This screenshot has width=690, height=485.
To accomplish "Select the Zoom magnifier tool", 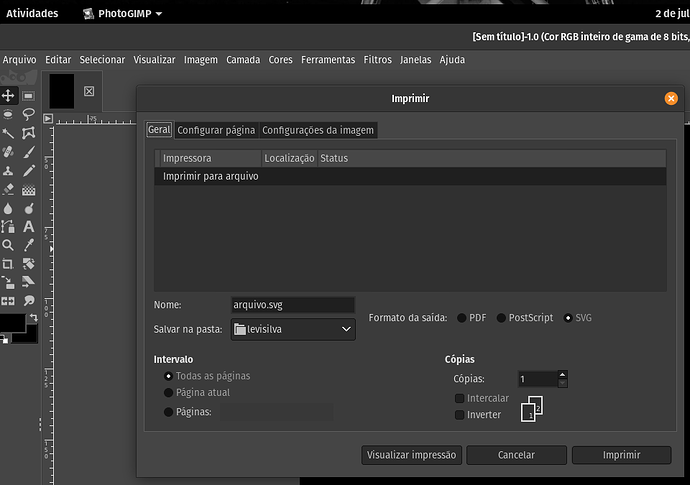I will pos(8,245).
